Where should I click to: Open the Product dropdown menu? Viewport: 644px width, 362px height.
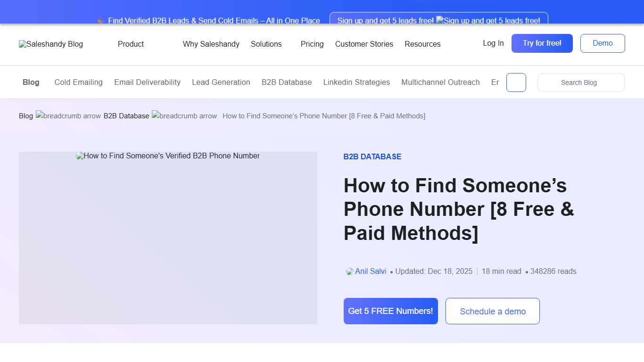131,44
